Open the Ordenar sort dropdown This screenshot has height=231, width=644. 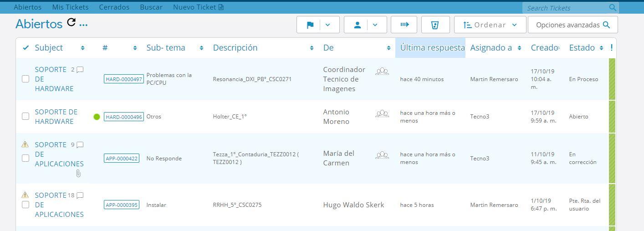click(x=490, y=25)
